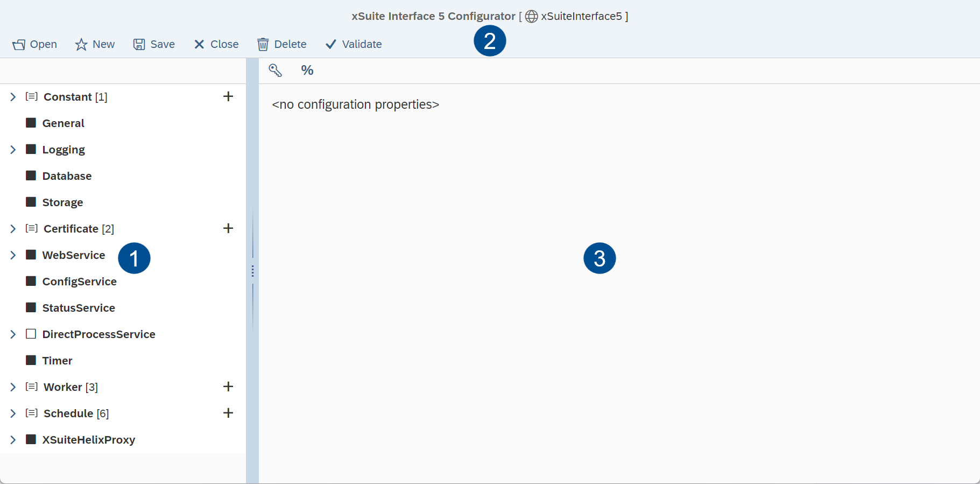
Task: Select the Worker [3] list label
Action: click(x=70, y=387)
